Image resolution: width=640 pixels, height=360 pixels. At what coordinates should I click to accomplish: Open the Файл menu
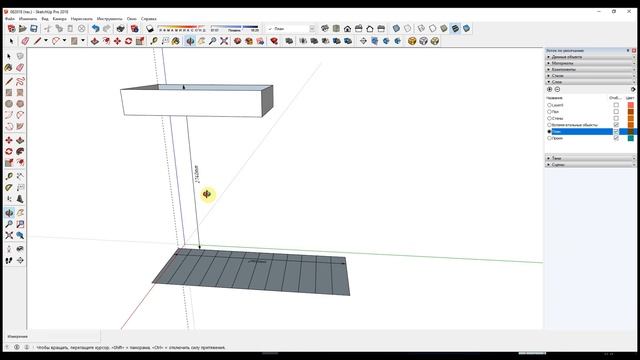[10, 19]
